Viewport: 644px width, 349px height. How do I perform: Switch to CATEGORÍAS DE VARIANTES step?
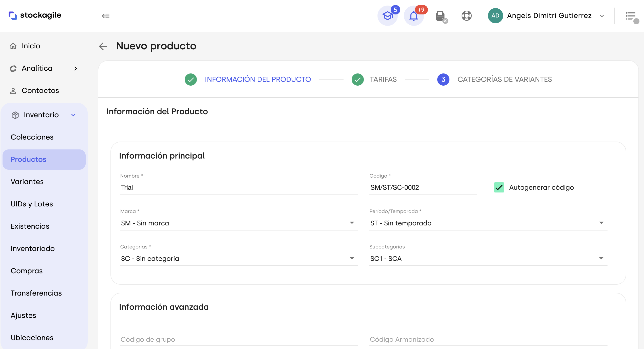pos(505,80)
